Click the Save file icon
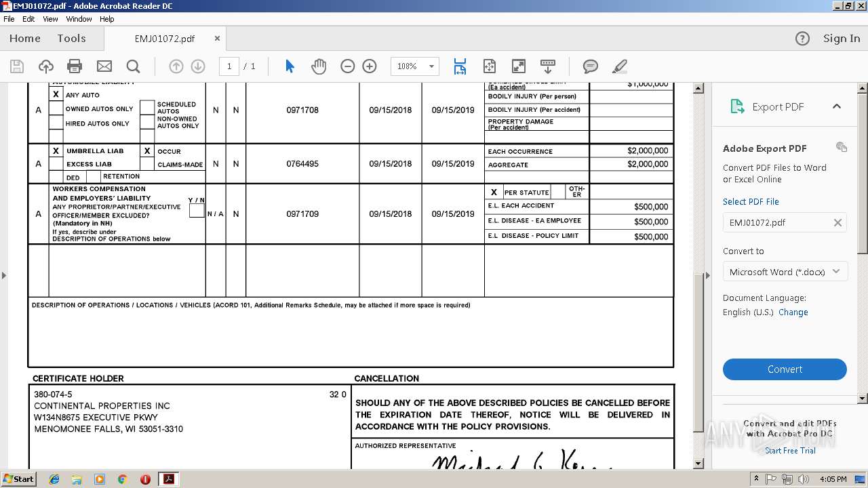 pyautogui.click(x=17, y=66)
